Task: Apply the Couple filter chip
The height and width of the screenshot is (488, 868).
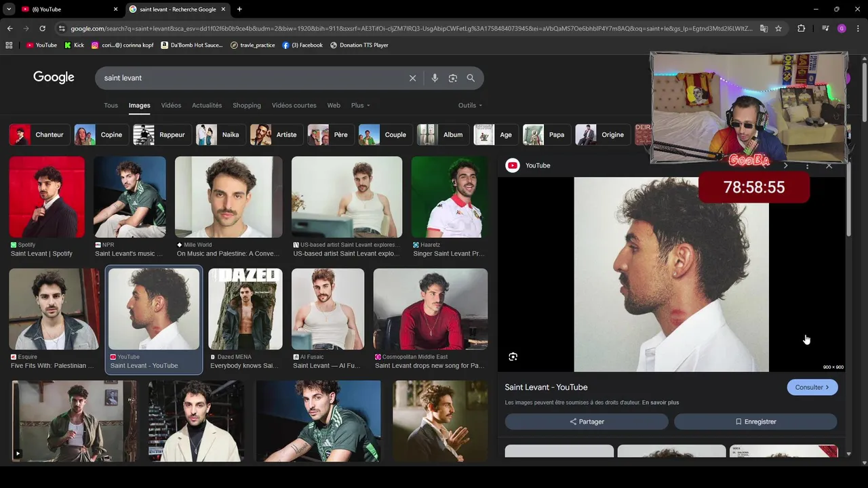Action: 385,135
